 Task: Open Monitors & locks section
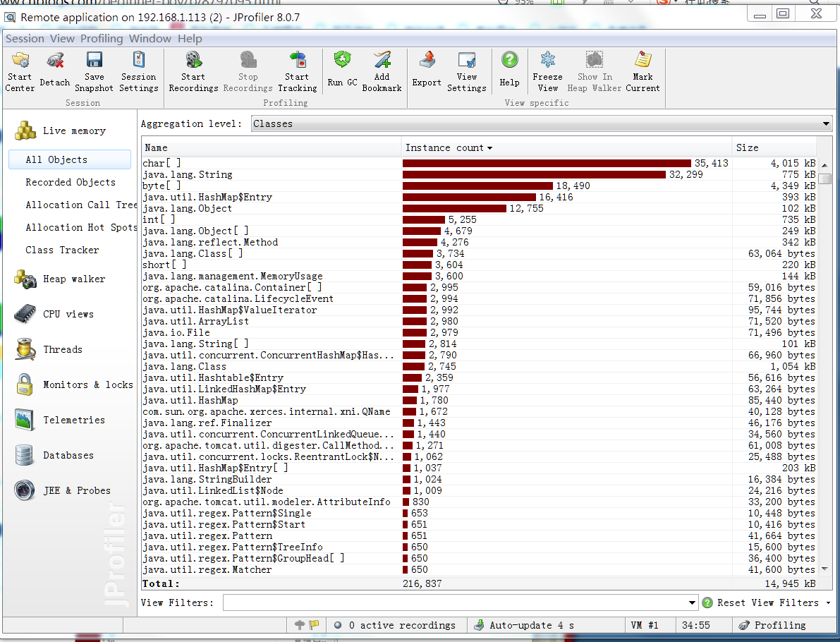click(73, 384)
